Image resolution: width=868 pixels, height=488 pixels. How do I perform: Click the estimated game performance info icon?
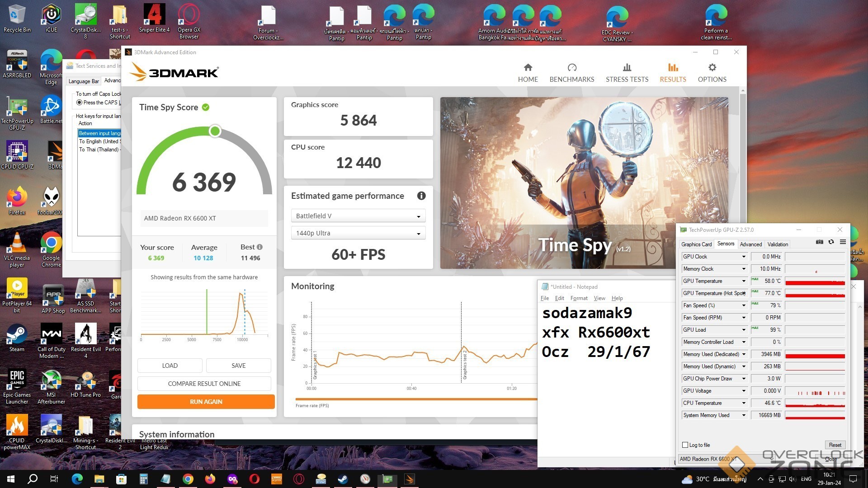click(421, 196)
